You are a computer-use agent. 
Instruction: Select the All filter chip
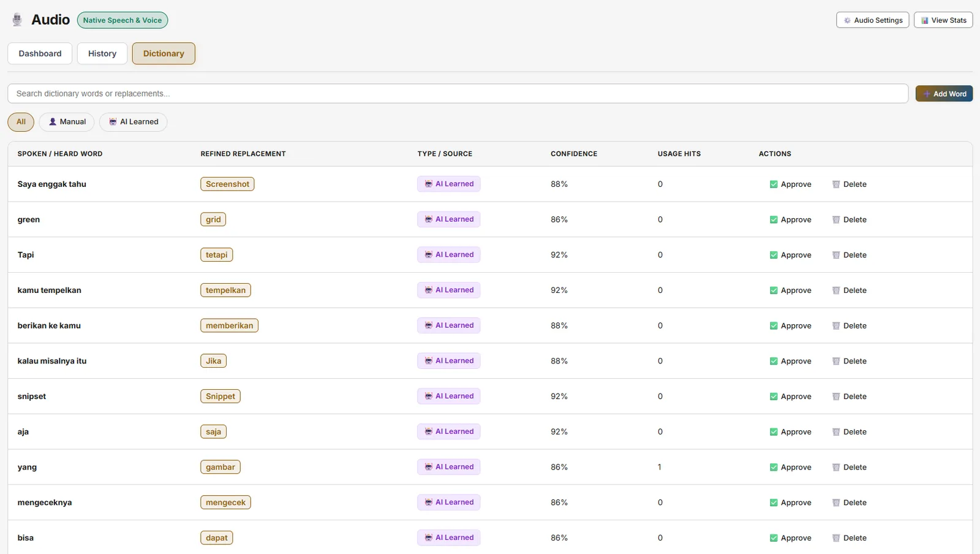click(21, 122)
